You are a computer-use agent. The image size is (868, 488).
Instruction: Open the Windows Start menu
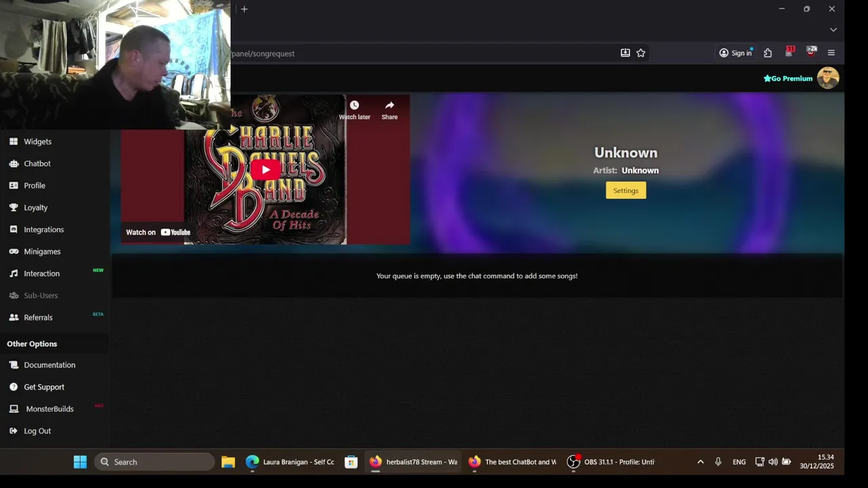[x=80, y=462]
